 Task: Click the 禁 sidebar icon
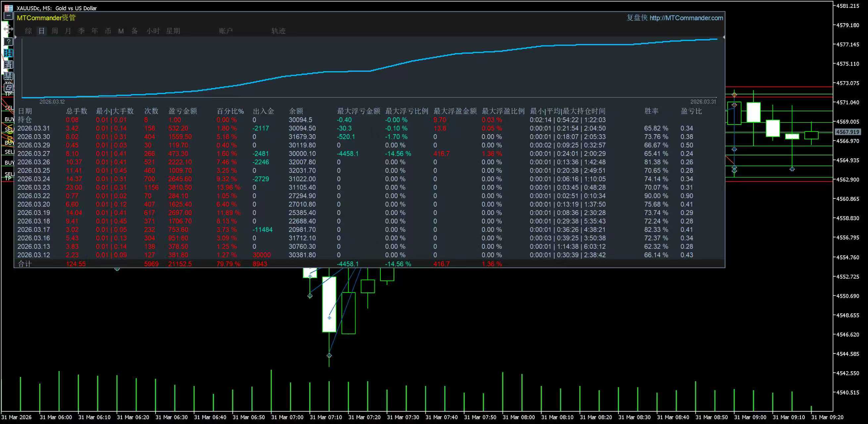pyautogui.click(x=8, y=76)
